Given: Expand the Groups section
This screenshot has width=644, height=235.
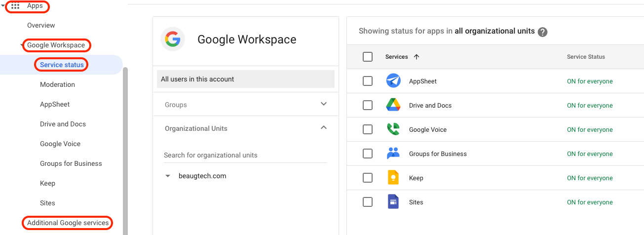Looking at the screenshot, I should coord(324,104).
